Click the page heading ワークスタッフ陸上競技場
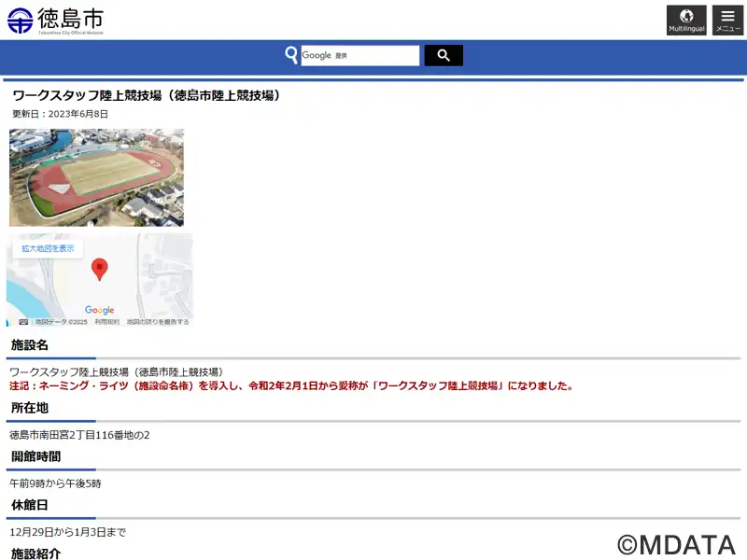The image size is (747, 560). coord(148,96)
